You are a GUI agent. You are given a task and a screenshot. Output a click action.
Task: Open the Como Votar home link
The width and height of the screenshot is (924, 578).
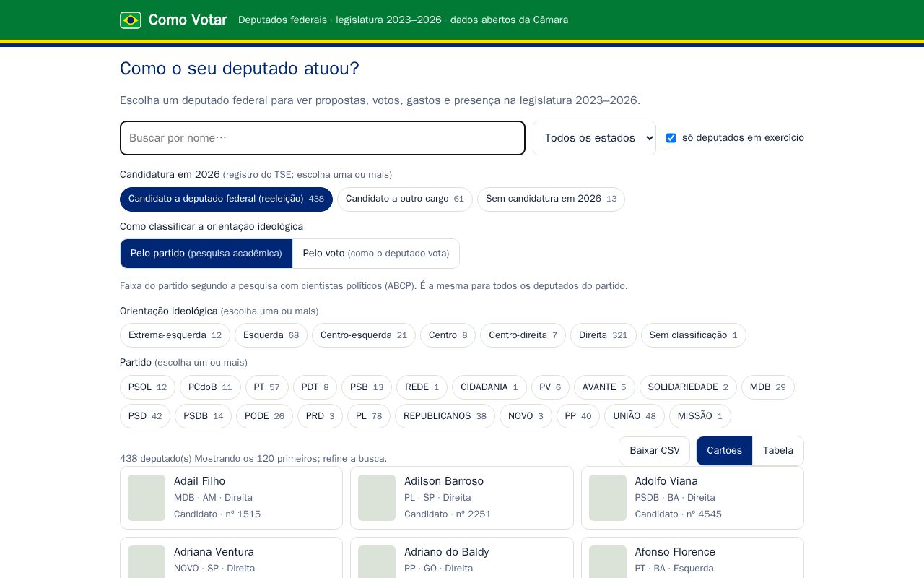[173, 20]
